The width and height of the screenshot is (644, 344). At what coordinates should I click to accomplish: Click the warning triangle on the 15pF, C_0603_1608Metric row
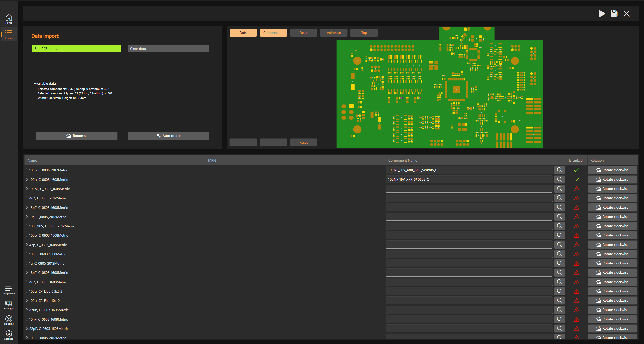(577, 208)
